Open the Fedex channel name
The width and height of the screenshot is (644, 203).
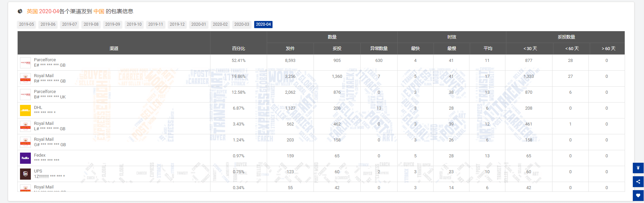click(x=40, y=155)
